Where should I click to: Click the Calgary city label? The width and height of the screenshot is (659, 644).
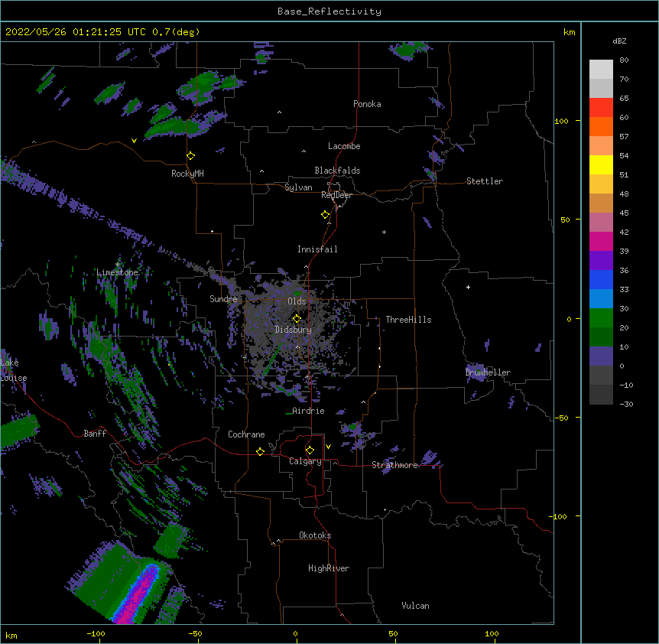305,461
